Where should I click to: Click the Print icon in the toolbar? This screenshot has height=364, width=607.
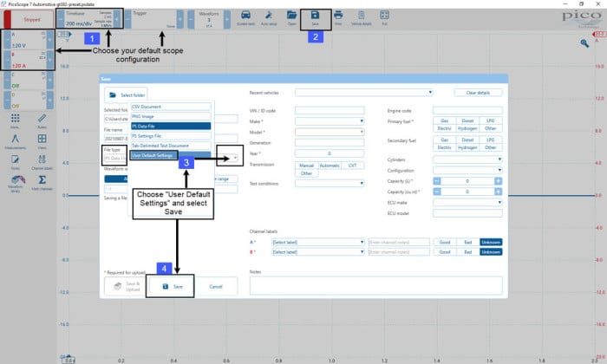click(x=338, y=18)
